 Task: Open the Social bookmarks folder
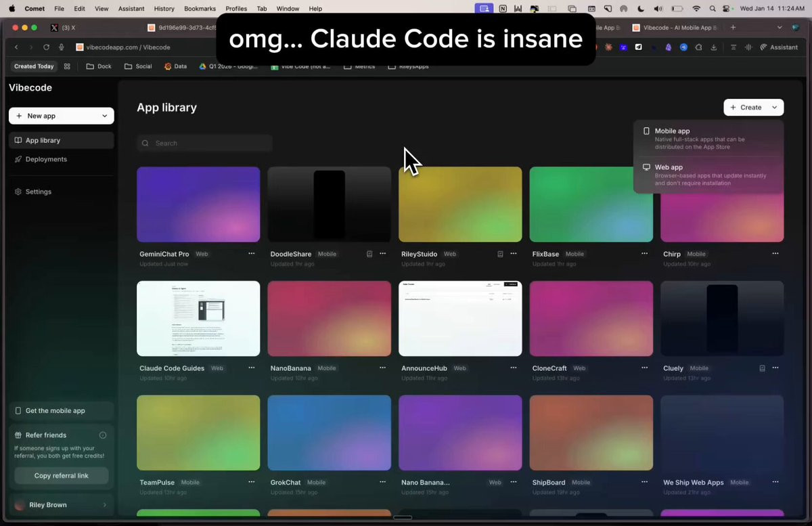[138, 66]
